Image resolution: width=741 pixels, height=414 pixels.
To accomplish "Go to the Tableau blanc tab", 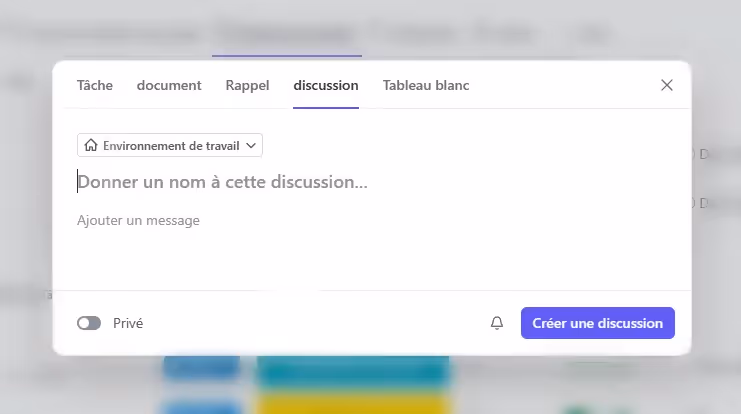I will 426,85.
